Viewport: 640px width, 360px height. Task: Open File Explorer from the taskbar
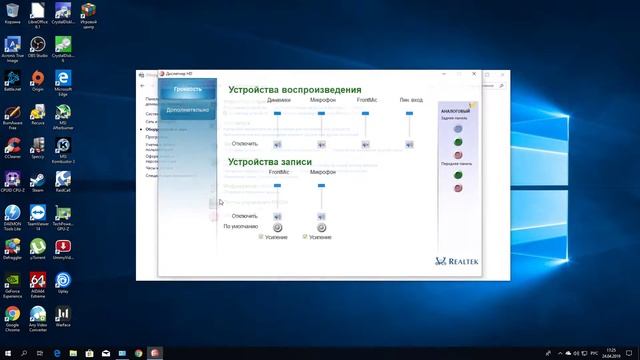click(73, 353)
